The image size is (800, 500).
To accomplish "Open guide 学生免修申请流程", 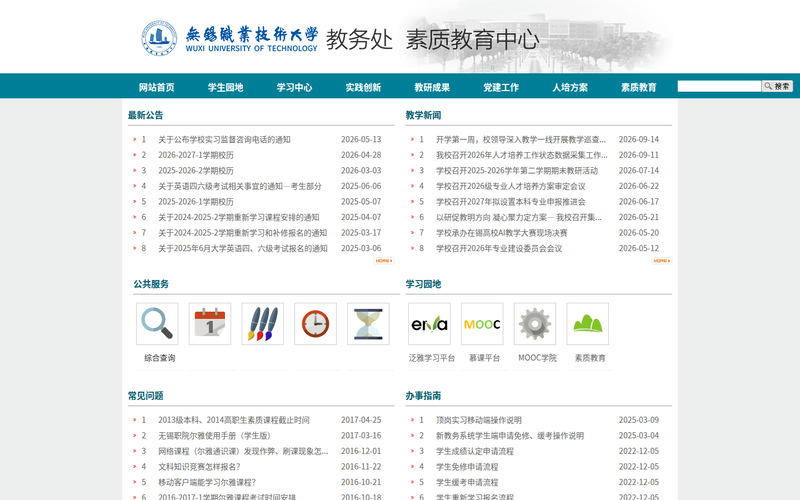I will (467, 467).
